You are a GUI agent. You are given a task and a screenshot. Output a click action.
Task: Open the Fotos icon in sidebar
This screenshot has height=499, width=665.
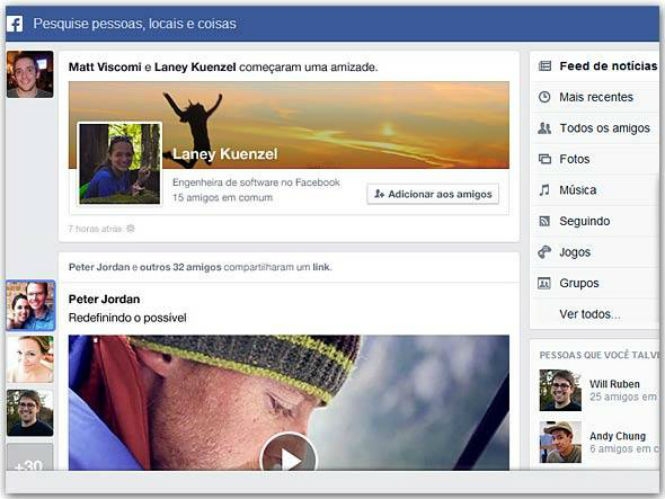(545, 159)
